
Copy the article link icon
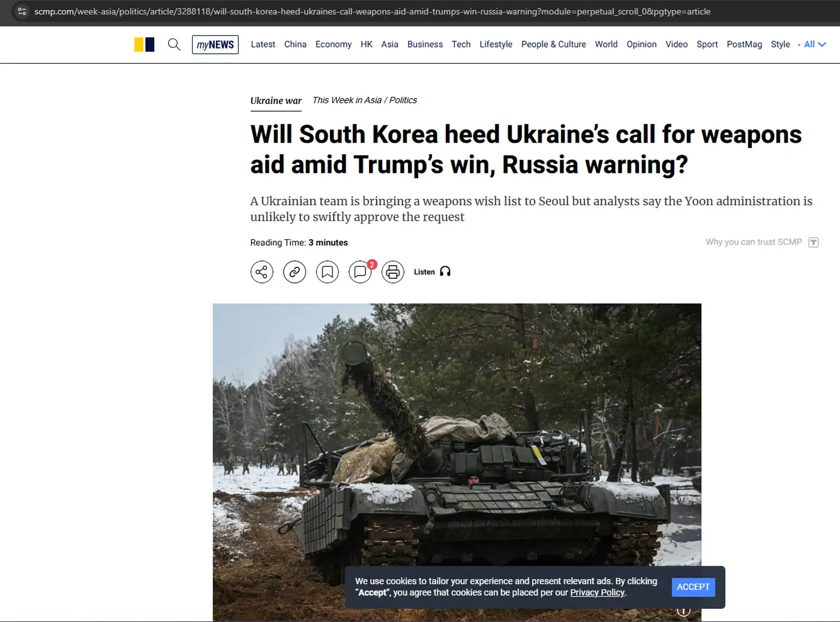[x=295, y=272]
